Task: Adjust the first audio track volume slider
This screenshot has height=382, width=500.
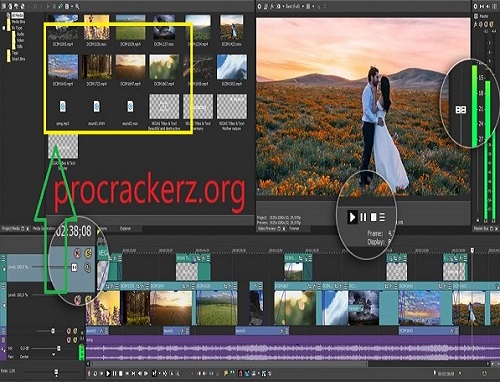Action: tap(52, 331)
